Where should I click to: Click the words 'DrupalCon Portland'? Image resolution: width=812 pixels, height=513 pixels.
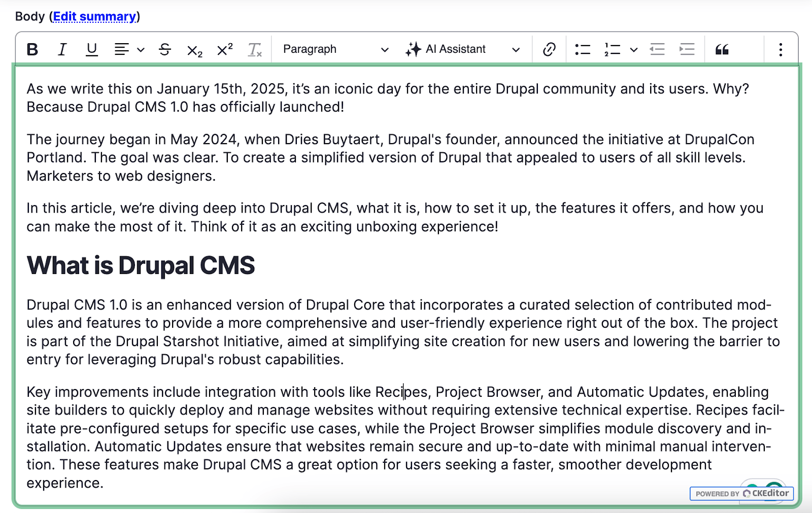[391, 149]
